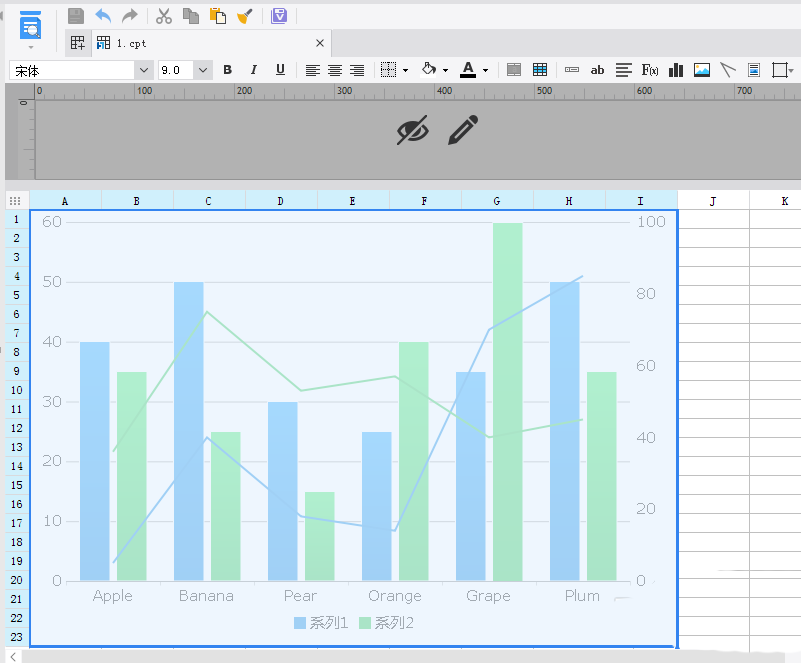Click the insert slash line icon
The width and height of the screenshot is (801, 663).
728,70
